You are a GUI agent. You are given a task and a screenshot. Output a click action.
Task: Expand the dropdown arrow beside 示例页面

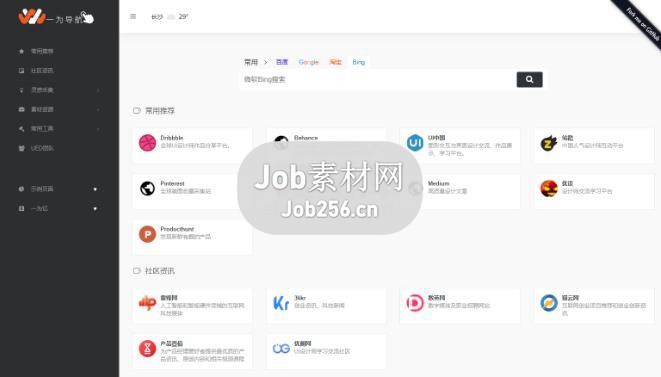click(x=95, y=189)
